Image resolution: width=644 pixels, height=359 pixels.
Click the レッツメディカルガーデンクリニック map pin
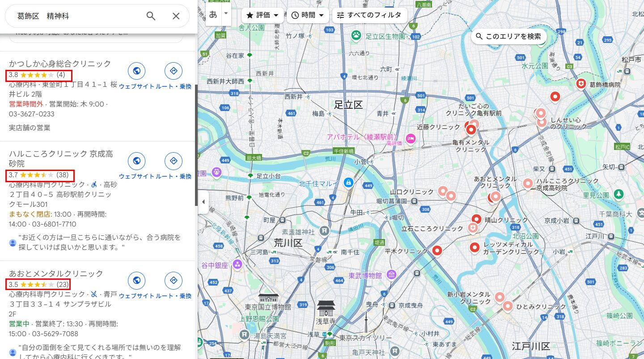475,247
